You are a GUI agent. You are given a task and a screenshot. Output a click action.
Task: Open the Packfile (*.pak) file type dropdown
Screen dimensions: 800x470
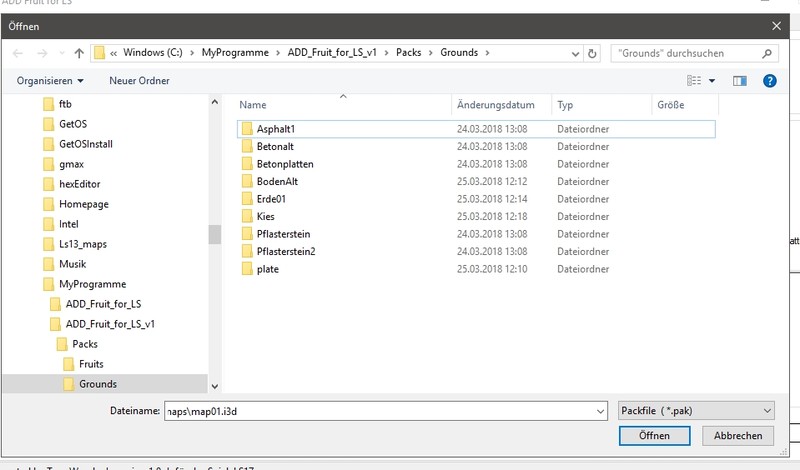696,411
